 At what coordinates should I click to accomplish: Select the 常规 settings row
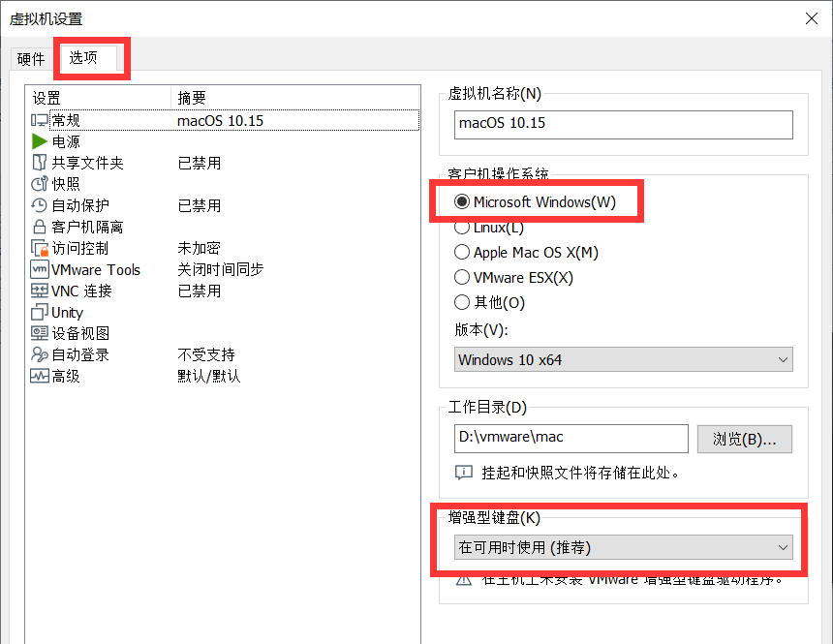(224, 120)
